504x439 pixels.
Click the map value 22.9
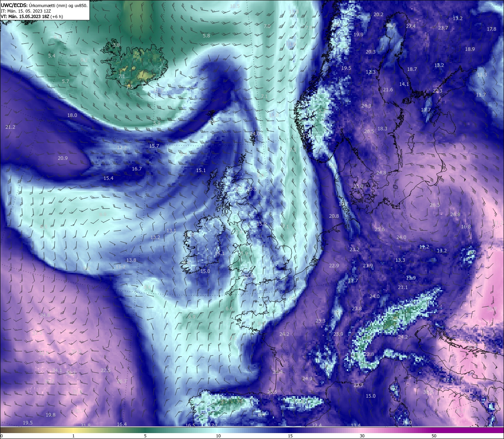pos(334,265)
